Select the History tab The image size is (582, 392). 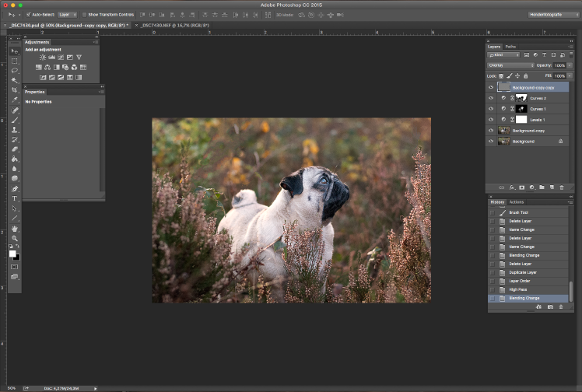497,202
